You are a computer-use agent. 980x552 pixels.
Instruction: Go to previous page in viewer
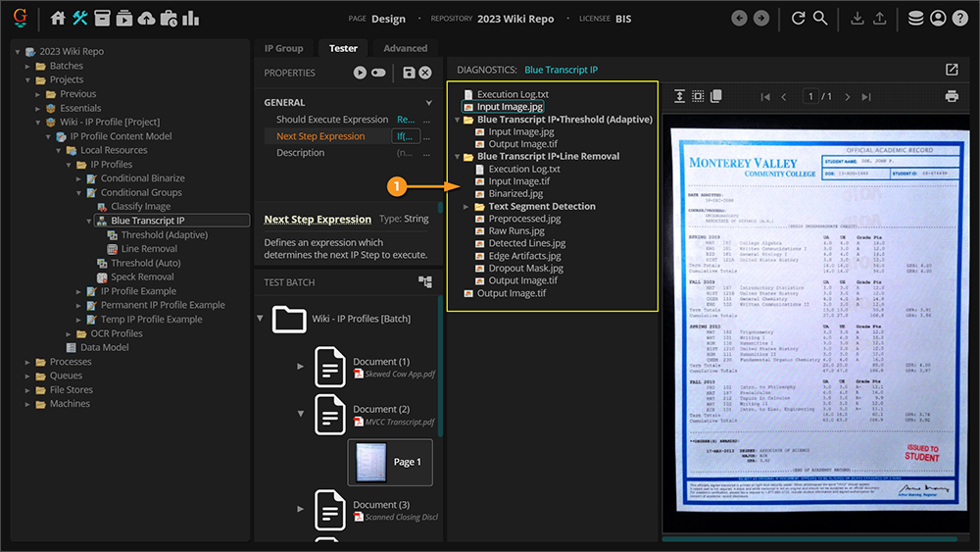click(x=784, y=96)
